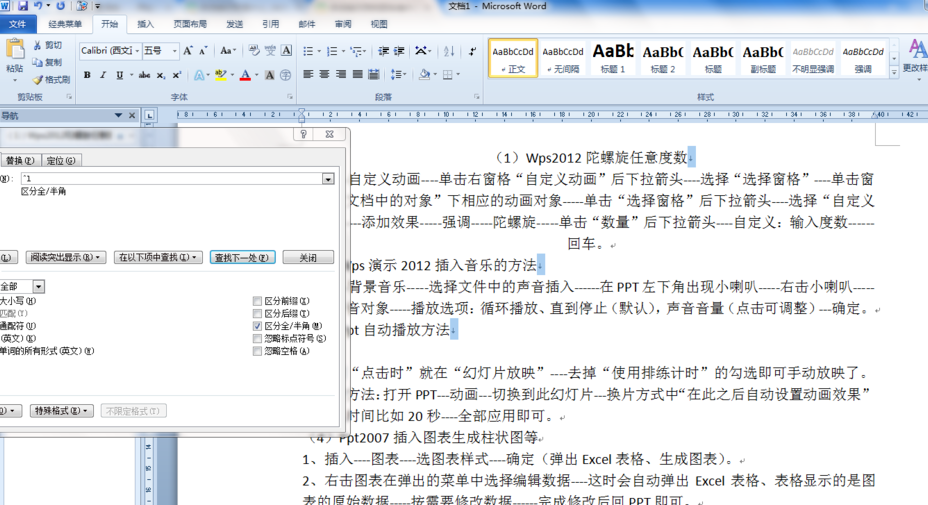Increase paragraph indent
The width and height of the screenshot is (928, 505).
pos(399,51)
